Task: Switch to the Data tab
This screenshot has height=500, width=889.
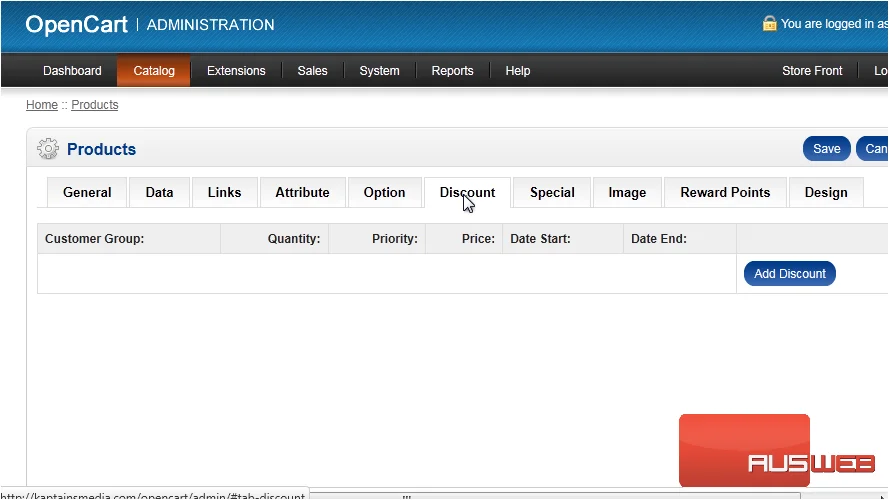Action: pyautogui.click(x=159, y=193)
